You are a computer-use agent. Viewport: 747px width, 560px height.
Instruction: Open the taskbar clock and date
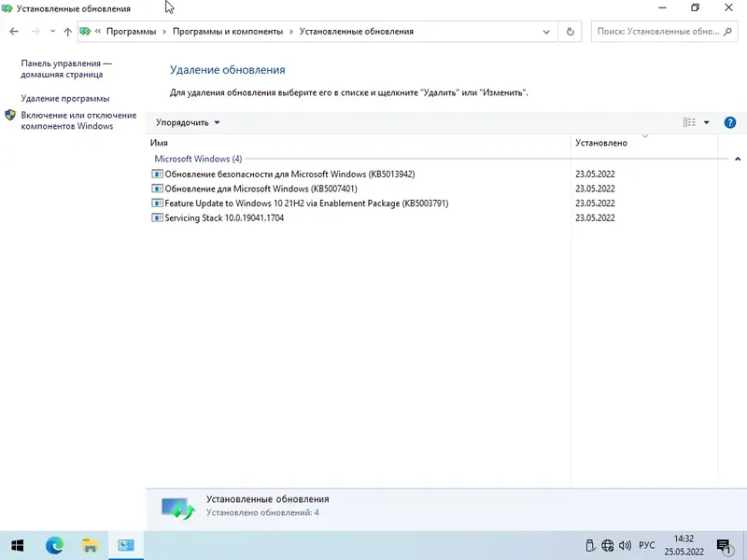[x=684, y=546]
